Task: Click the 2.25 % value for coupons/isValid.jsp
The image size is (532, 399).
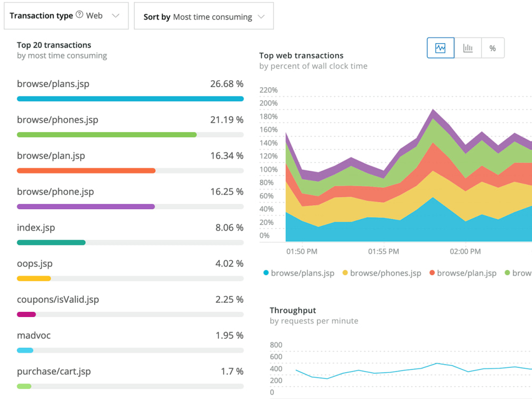Action: 229,300
